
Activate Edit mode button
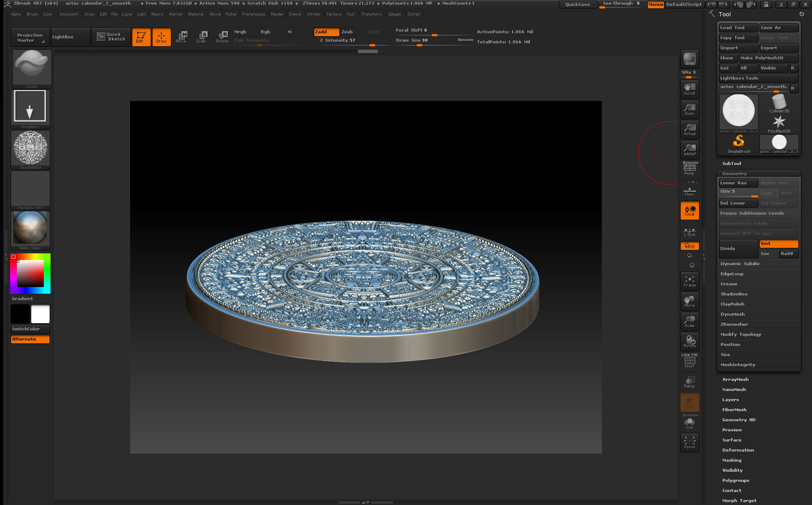point(141,37)
